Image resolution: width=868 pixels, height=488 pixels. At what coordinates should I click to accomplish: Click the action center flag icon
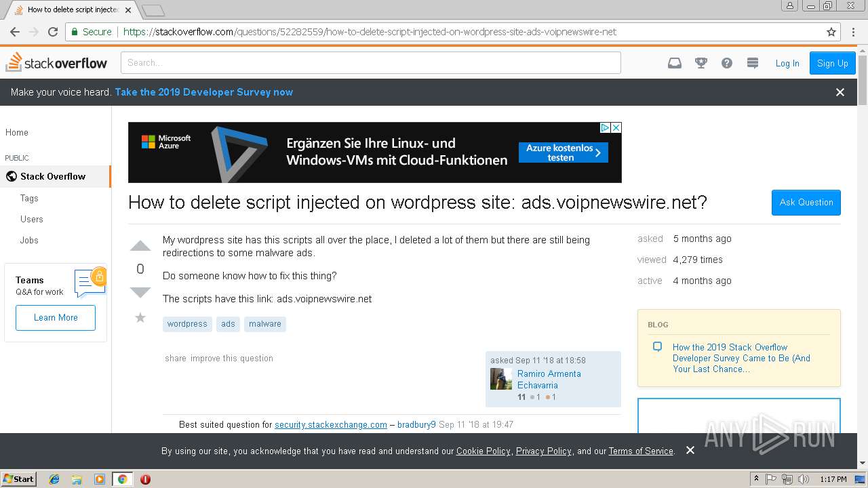coord(771,479)
